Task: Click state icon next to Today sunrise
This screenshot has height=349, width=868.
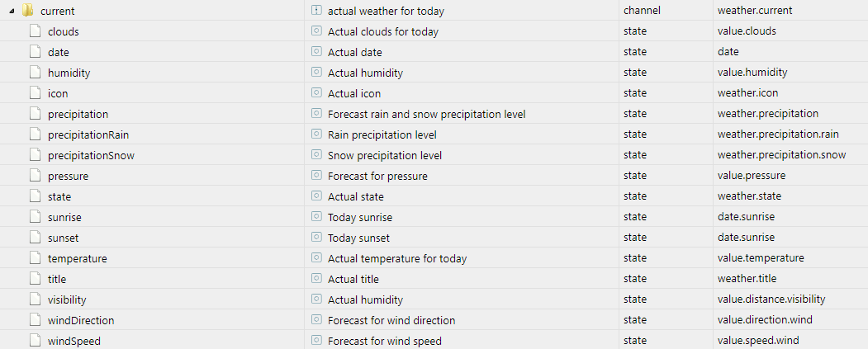Action: (316, 217)
